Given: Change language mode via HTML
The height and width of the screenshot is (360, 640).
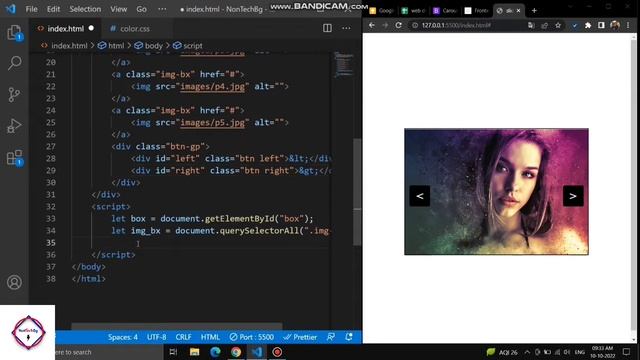Looking at the screenshot, I should 210,337.
